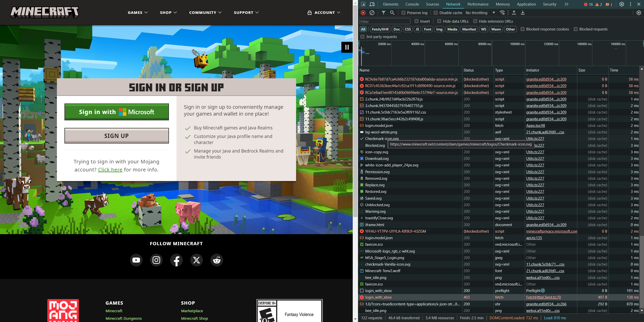Toggle the device toolbar icon
The width and height of the screenshot is (644, 322).
tap(372, 4)
